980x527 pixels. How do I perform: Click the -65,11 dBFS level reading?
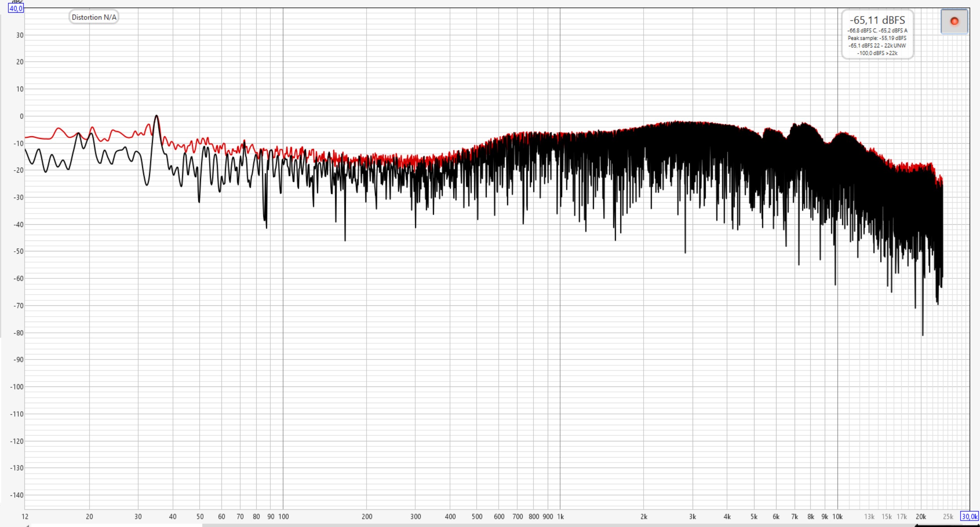point(877,20)
